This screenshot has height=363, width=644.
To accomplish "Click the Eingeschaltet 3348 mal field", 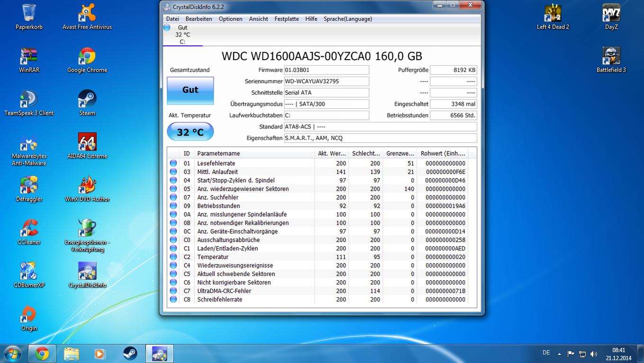I will (454, 104).
